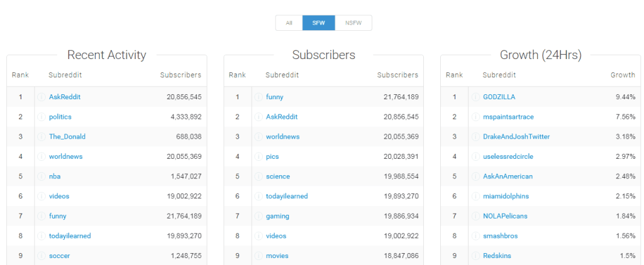Screen dimensions: 644x265
Task: Click subscriber count 20,028,391
Action: (401, 157)
